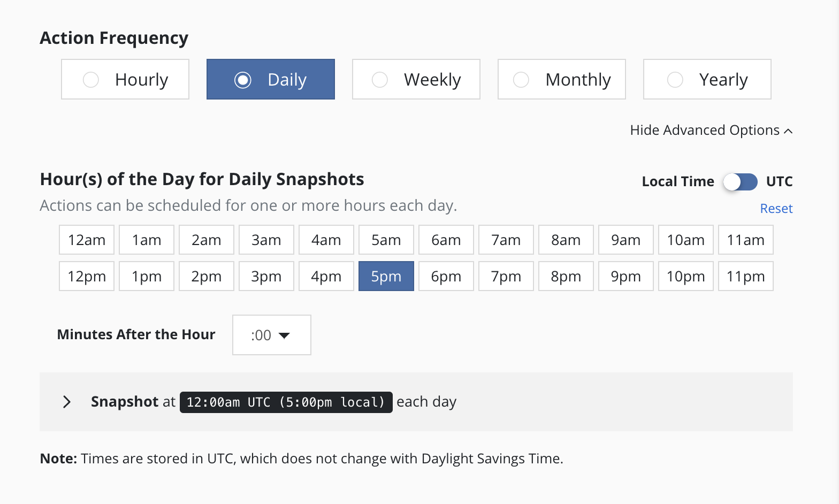Select the 10am hour button

coord(685,240)
